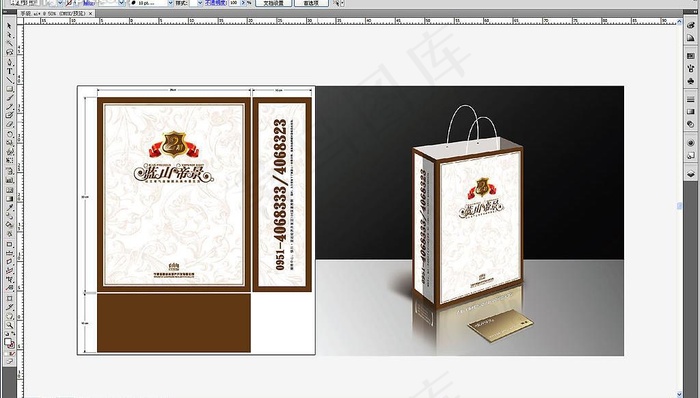Select the Selection (black arrow) tool
Viewport: 700px width, 398px height.
(9, 26)
